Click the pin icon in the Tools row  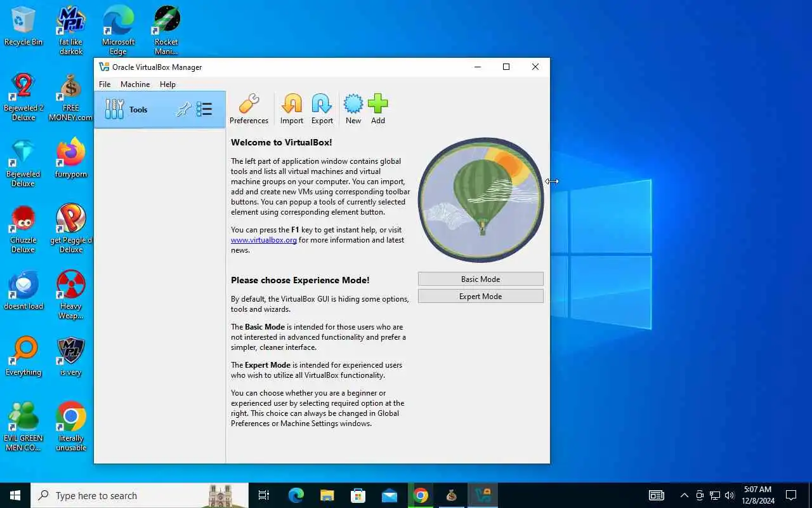pos(183,109)
